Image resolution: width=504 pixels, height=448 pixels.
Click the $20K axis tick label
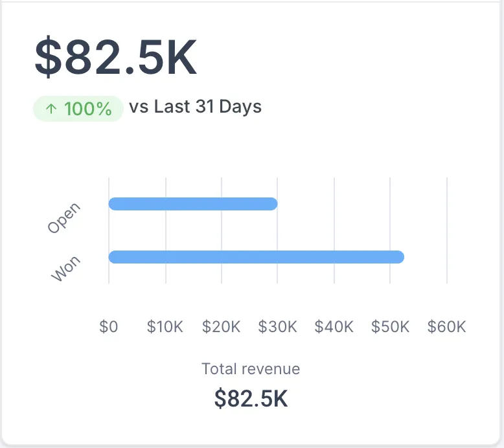pos(222,327)
